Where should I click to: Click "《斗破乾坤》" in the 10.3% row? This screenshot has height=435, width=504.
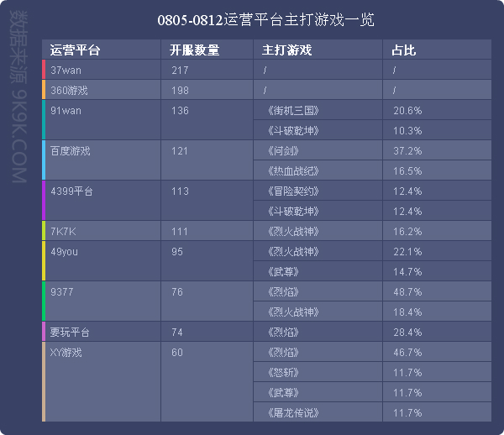tap(293, 131)
